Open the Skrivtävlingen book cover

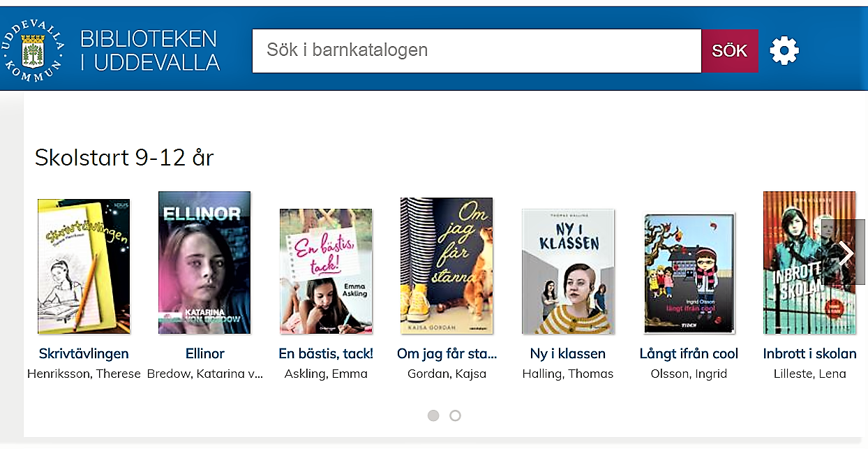(x=84, y=267)
